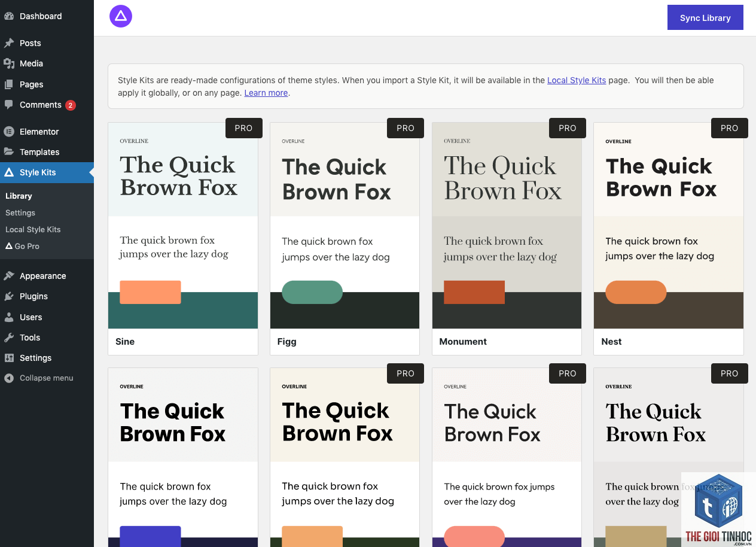756x547 pixels.
Task: Select the Nest style kit preview
Action: (669, 226)
